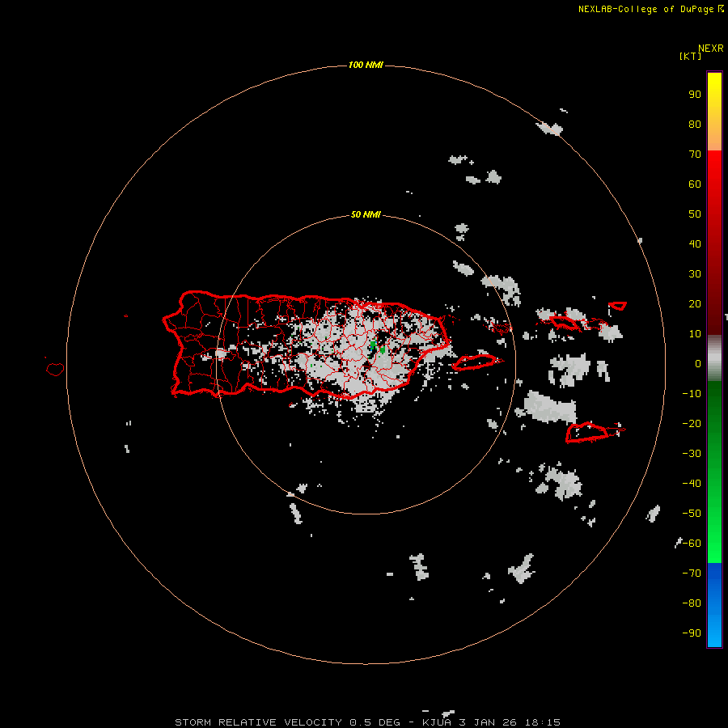Click the positive 80 scale value
This screenshot has height=728, width=728.
pos(695,125)
